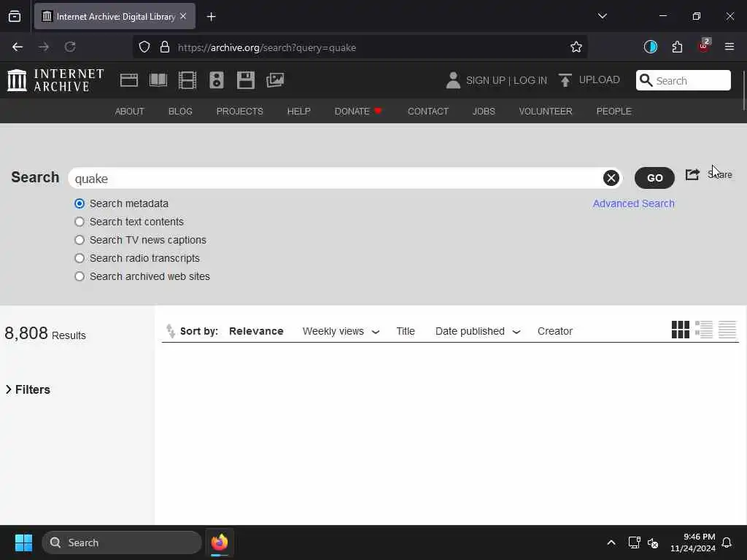The image size is (747, 560).
Task: Open the Internet Archive logo home link
Action: (55, 80)
